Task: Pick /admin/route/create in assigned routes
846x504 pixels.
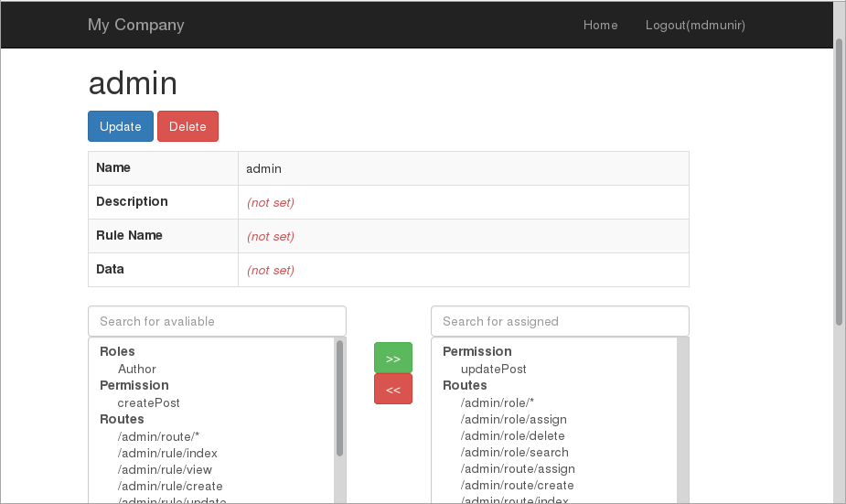Action: (x=517, y=486)
